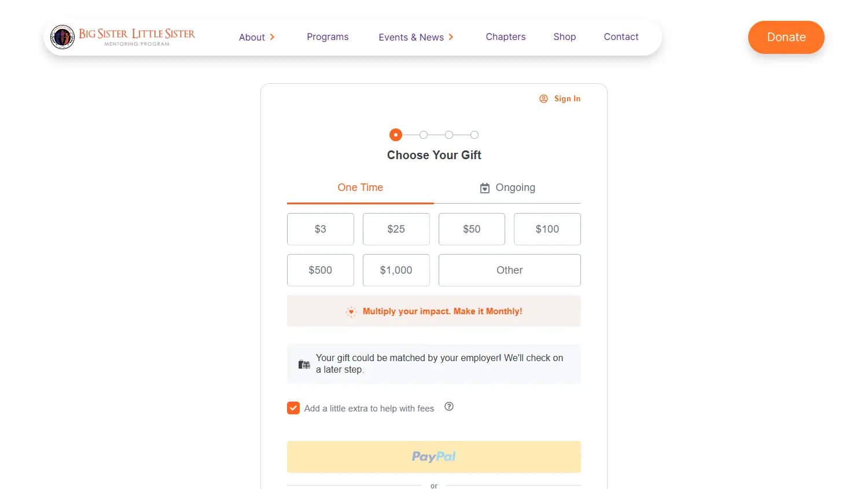Uncheck Add a little extra for fees

pos(293,408)
